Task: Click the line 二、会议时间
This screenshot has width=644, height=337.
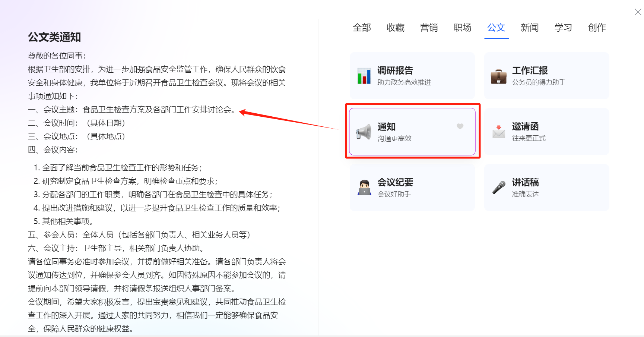Action: (x=77, y=123)
